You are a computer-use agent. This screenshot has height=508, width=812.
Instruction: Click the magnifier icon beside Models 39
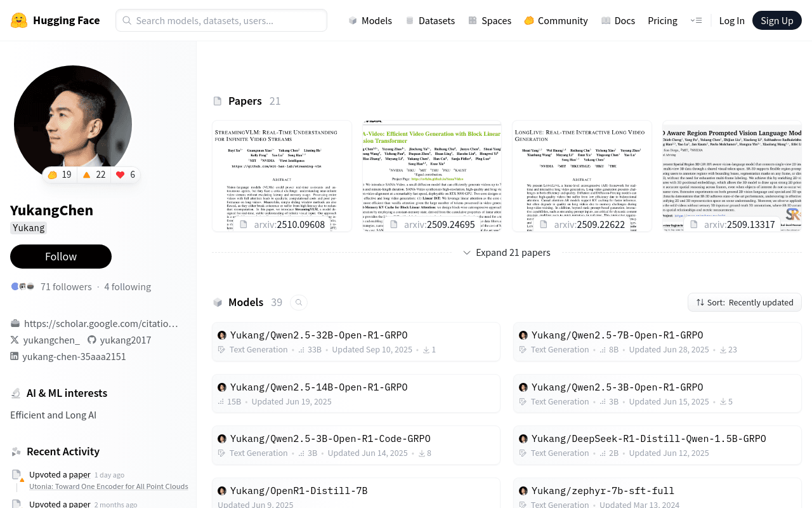pyautogui.click(x=299, y=302)
